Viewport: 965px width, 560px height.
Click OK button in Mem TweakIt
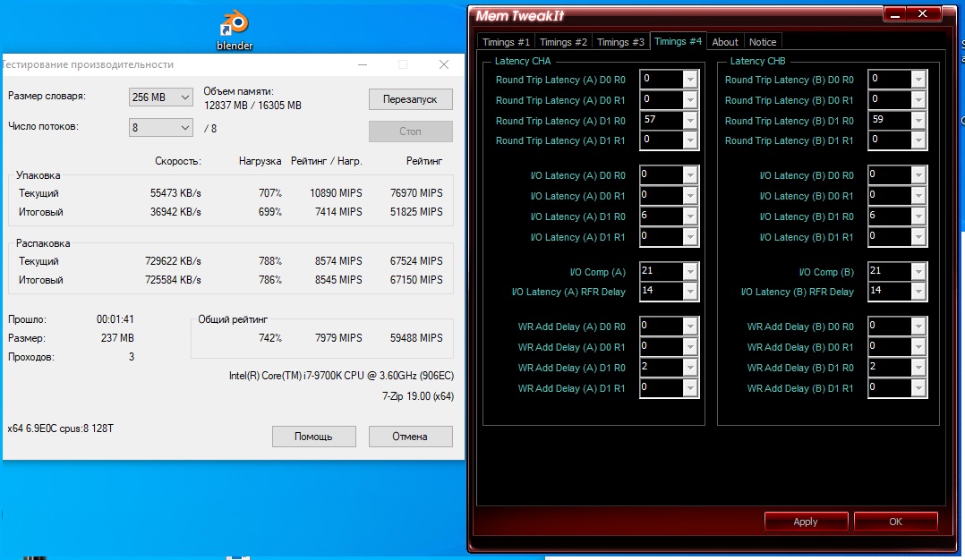(x=895, y=522)
